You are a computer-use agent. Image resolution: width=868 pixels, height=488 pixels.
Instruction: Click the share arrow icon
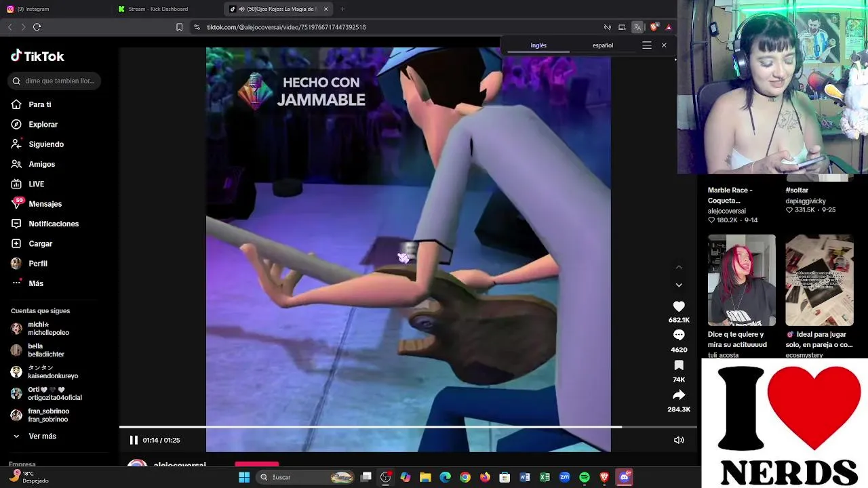(x=679, y=395)
